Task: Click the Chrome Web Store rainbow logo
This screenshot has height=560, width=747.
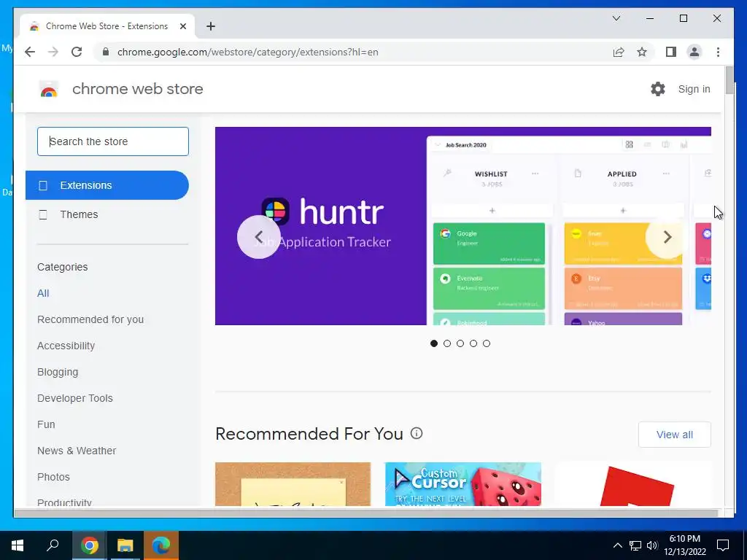Action: point(49,89)
